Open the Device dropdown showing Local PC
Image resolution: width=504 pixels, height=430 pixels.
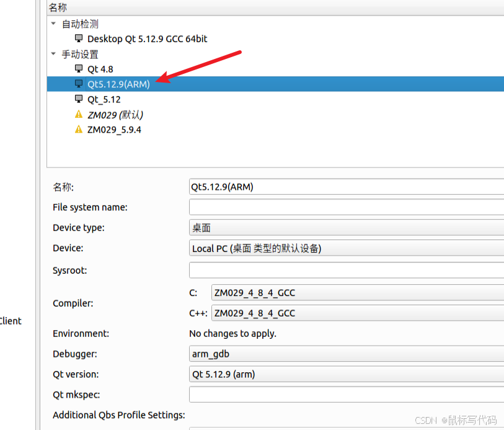click(347, 248)
